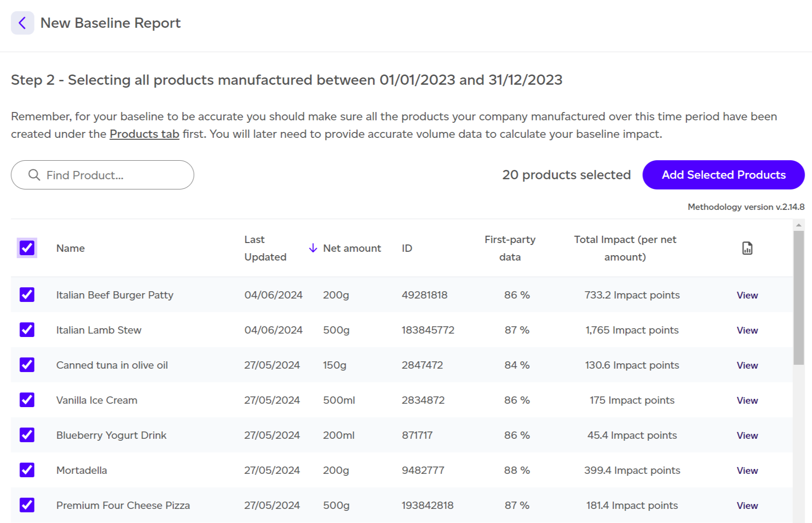Click the Premium Four Cheese Pizza name

[x=123, y=505]
